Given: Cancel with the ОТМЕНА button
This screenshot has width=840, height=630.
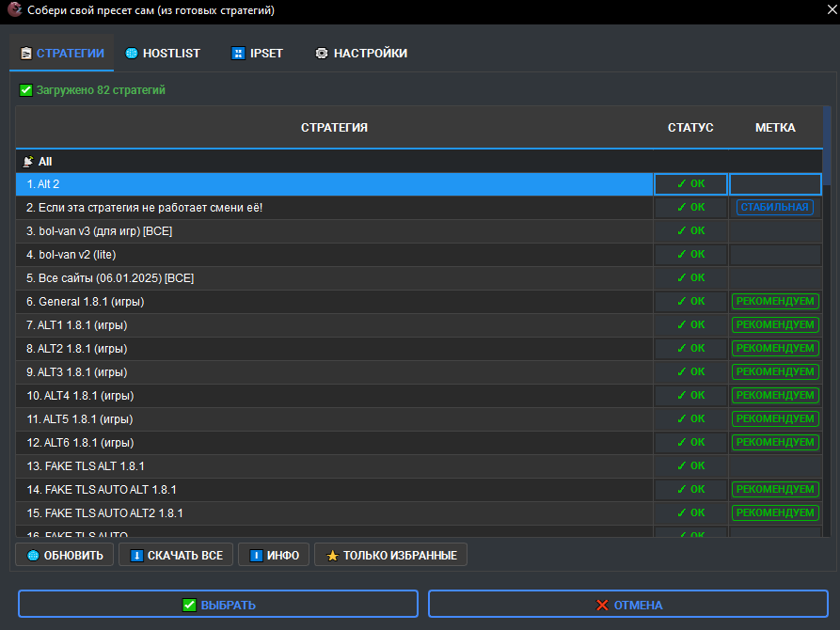Looking at the screenshot, I should [628, 605].
